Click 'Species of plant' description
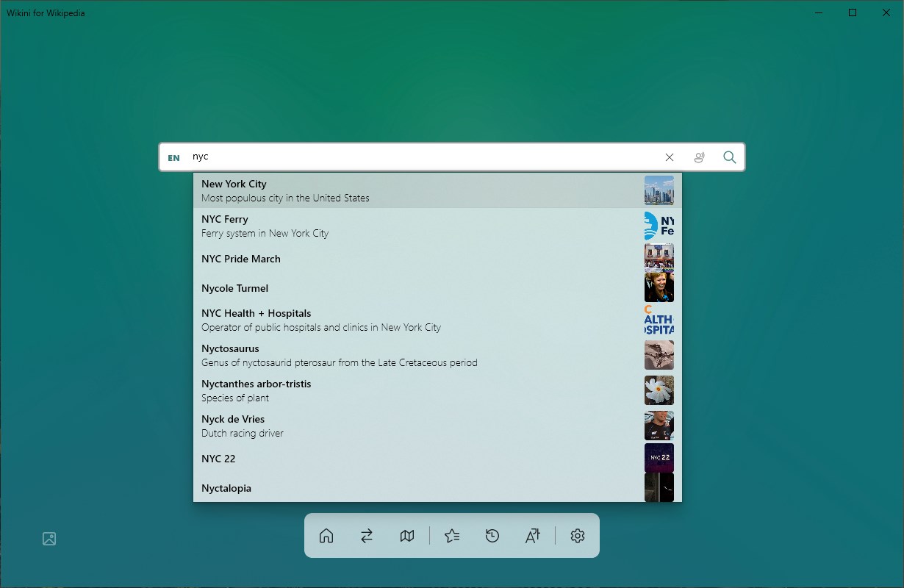This screenshot has width=904, height=588. tap(235, 398)
